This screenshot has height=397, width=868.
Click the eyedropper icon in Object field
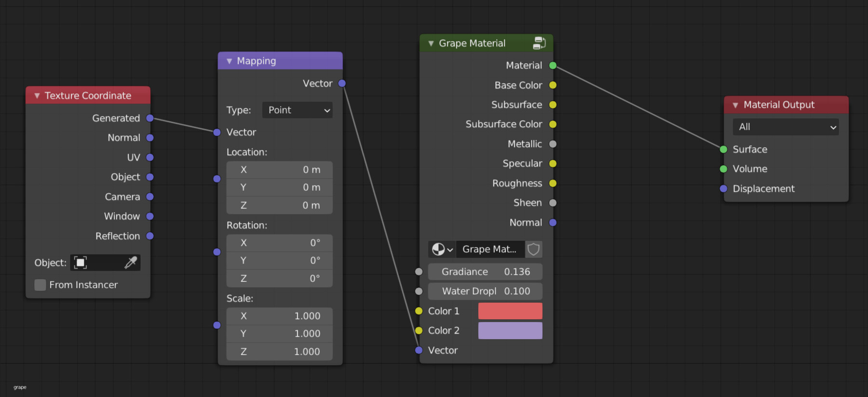point(131,263)
